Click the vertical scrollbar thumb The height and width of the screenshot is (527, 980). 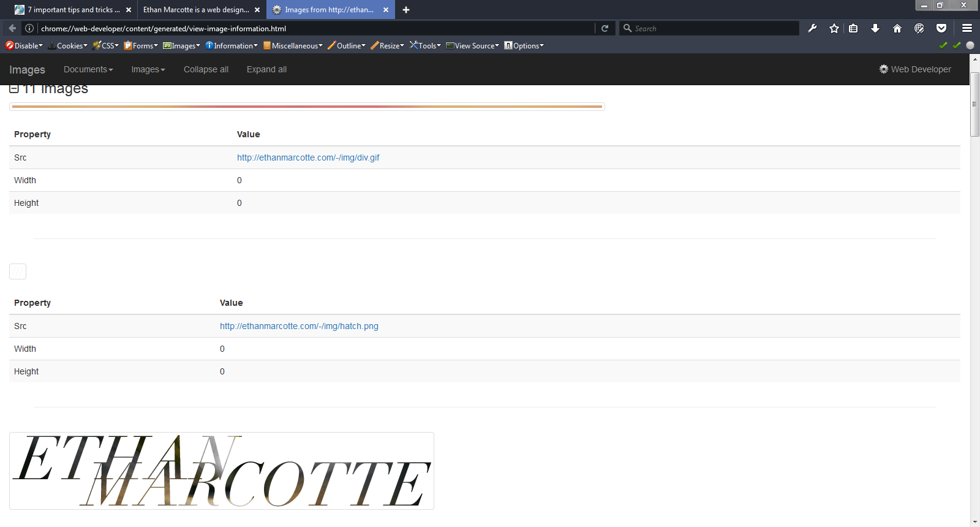click(975, 105)
